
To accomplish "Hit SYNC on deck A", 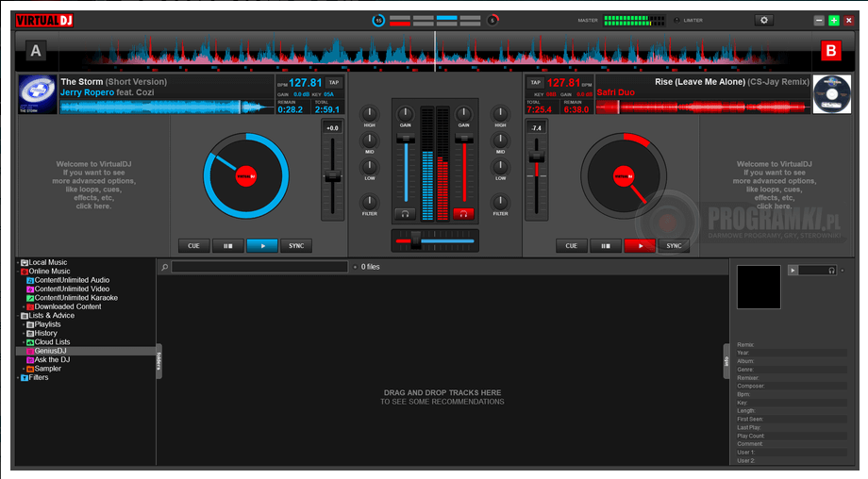I will click(296, 245).
